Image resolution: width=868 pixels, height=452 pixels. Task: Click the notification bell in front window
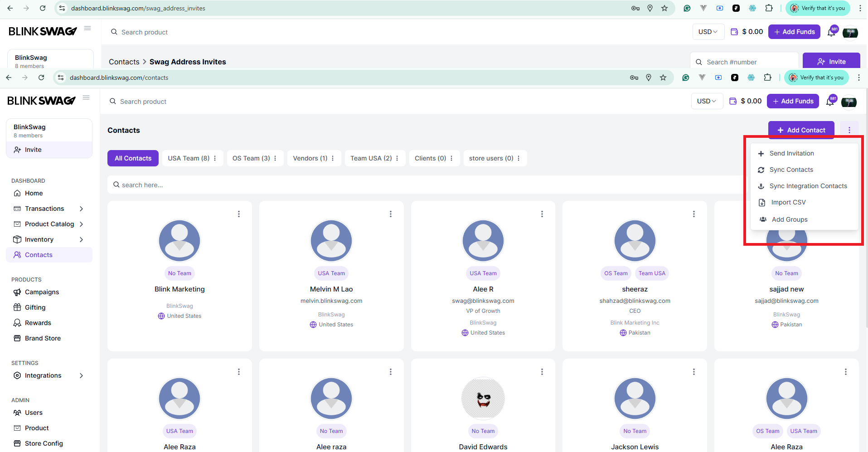pos(830,102)
